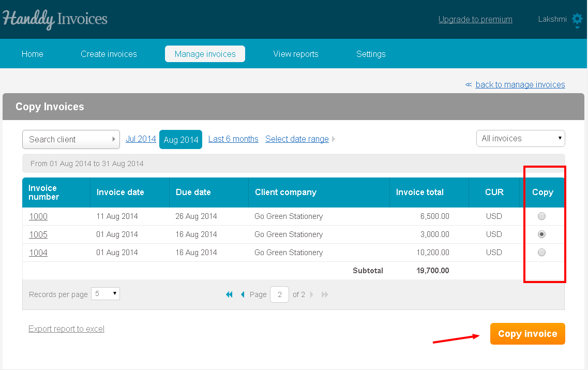Image resolution: width=588 pixels, height=370 pixels.
Task: Expand Select date range arrow
Action: [334, 139]
